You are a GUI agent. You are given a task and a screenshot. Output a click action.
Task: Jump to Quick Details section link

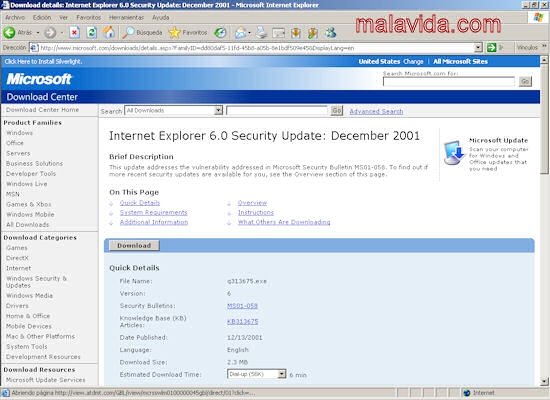tap(140, 203)
